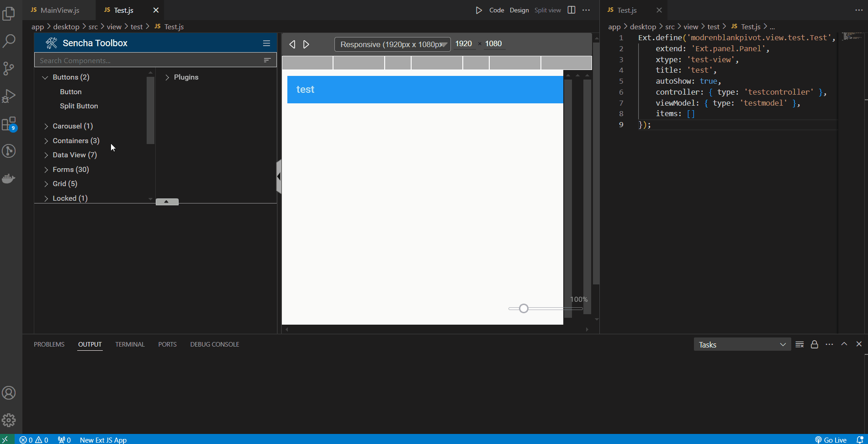Open the Explorer view in activity bar
Image resolution: width=868 pixels, height=444 pixels.
click(9, 14)
